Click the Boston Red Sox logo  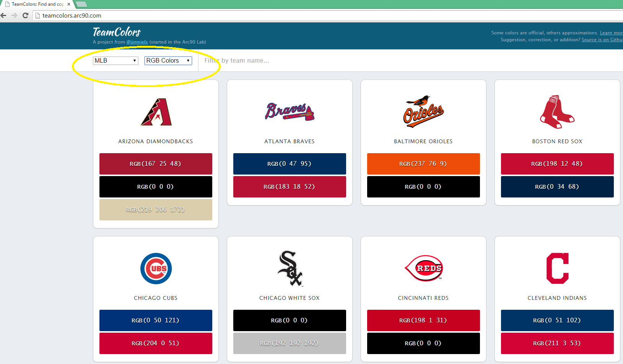[x=557, y=112]
